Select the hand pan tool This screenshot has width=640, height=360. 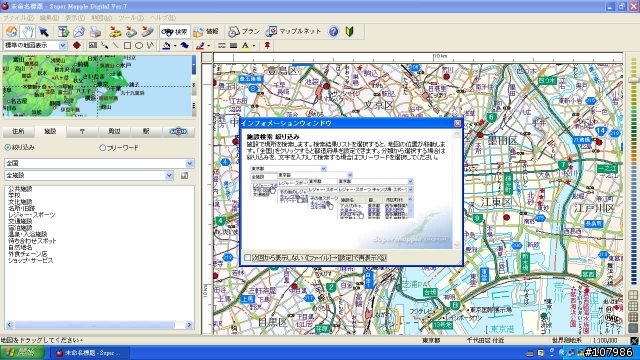[x=27, y=31]
